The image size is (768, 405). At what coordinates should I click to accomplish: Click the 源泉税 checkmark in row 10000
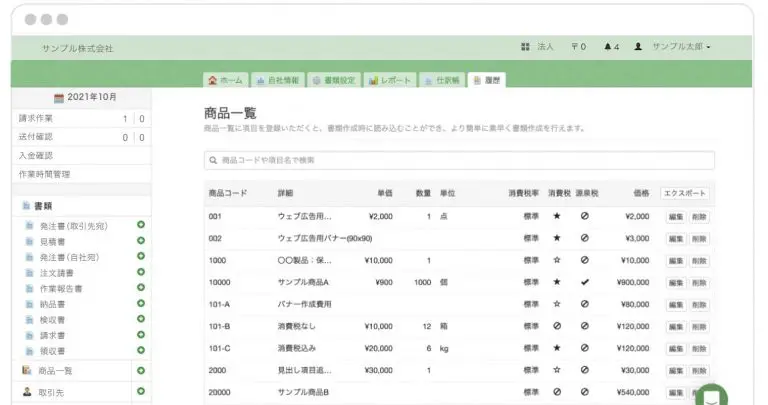pos(585,282)
